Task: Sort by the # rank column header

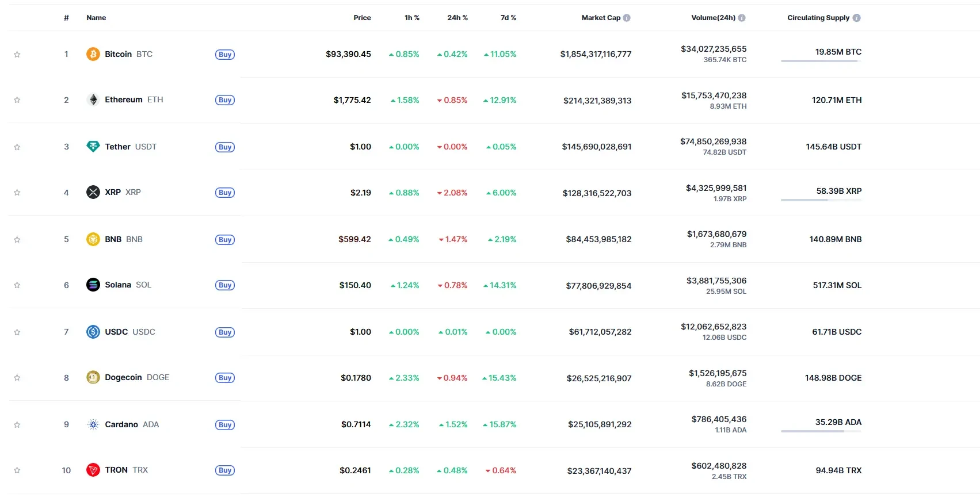Action: [66, 18]
